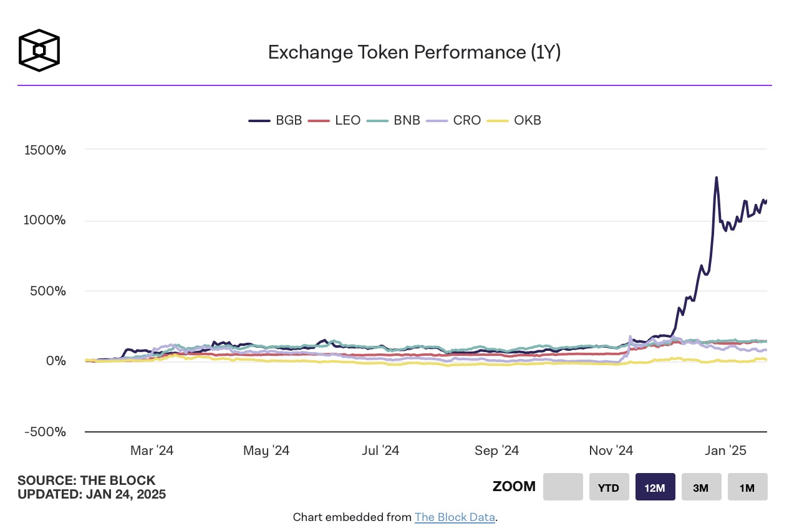812x531 pixels.
Task: Click the Exchange Token Performance title
Action: click(x=414, y=52)
